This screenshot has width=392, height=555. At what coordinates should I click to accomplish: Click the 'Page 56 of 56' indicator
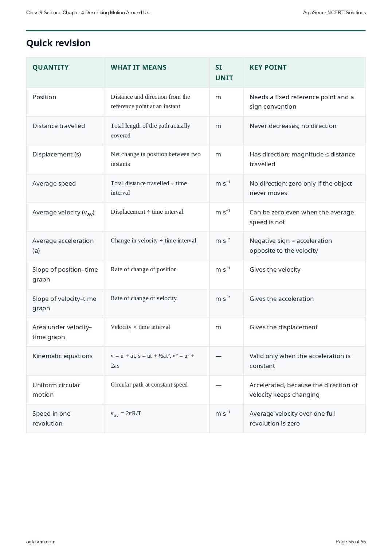click(x=350, y=542)
